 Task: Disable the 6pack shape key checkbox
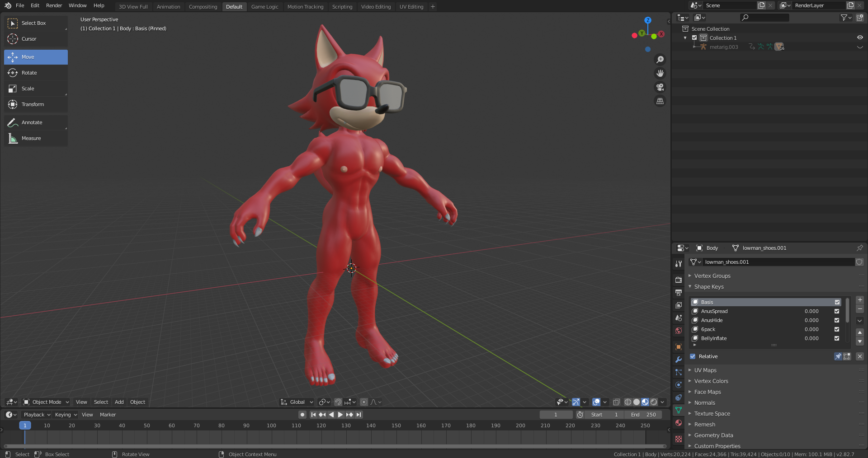pyautogui.click(x=837, y=329)
